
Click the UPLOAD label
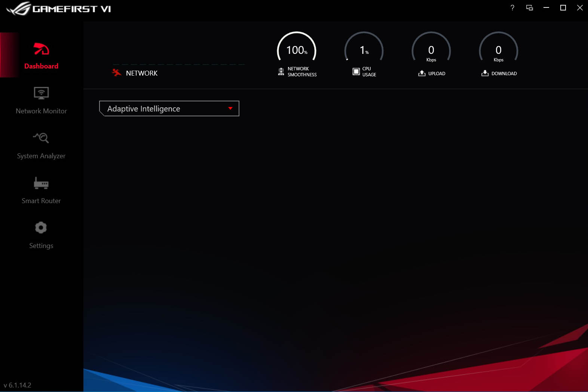(x=437, y=74)
